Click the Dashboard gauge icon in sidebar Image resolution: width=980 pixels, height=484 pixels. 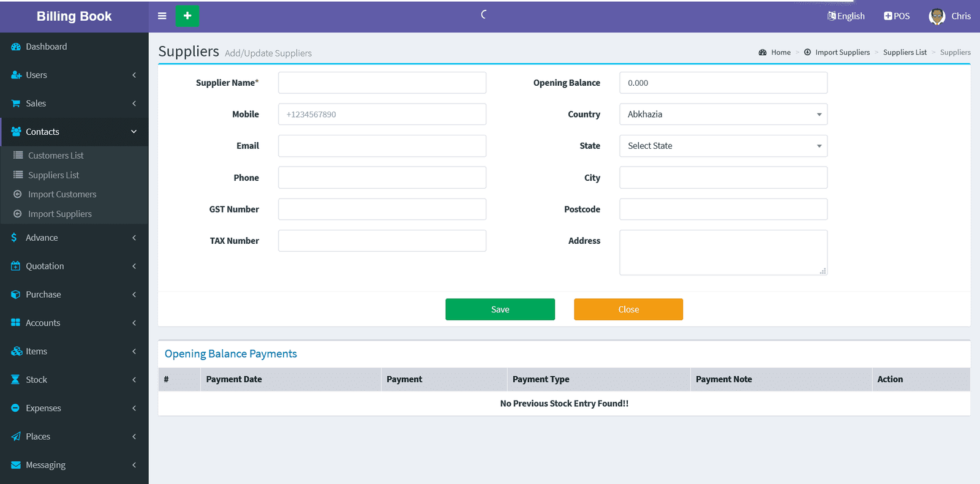pyautogui.click(x=16, y=47)
